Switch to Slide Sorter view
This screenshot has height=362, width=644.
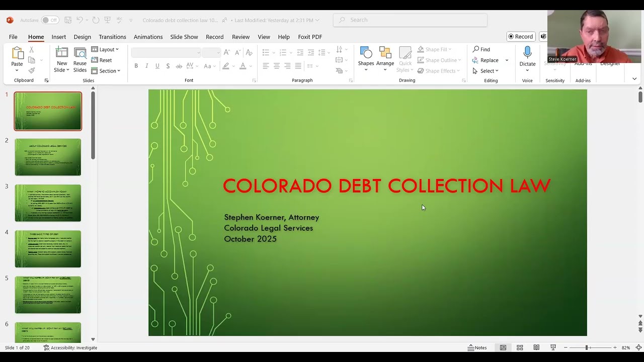tap(520, 347)
